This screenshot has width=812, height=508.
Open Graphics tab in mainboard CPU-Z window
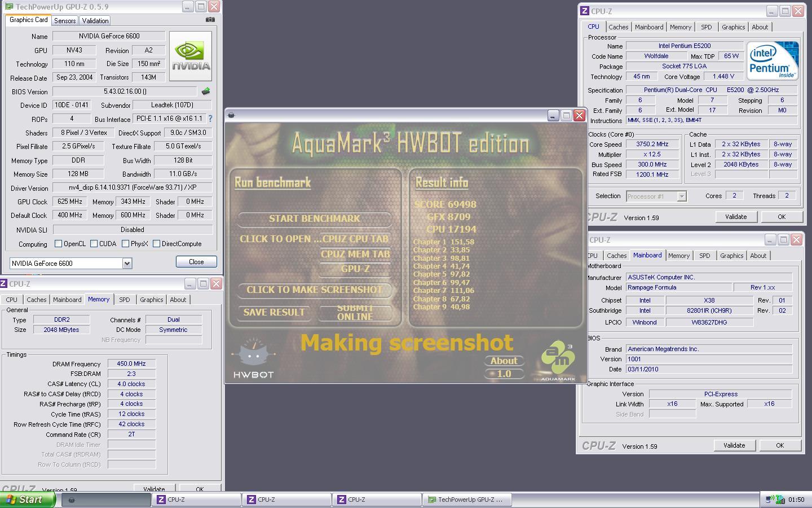[x=731, y=256]
